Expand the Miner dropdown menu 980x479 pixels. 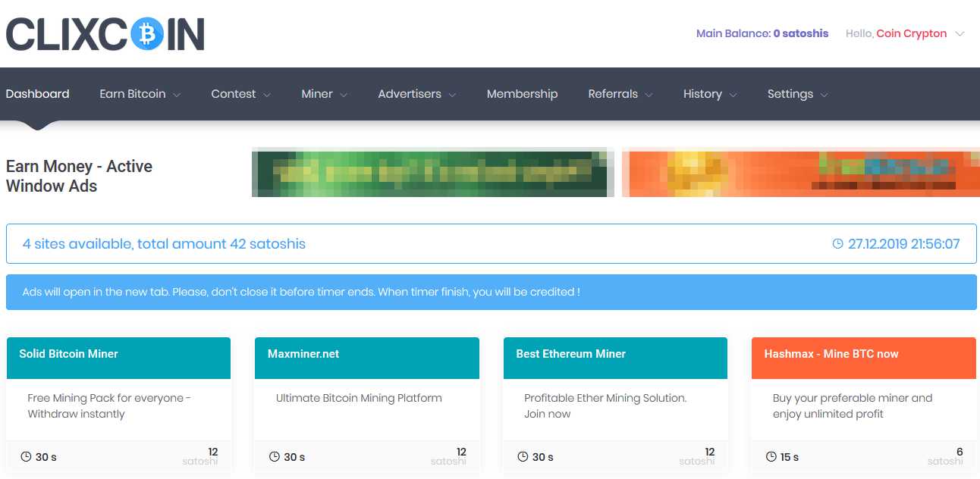tap(324, 94)
